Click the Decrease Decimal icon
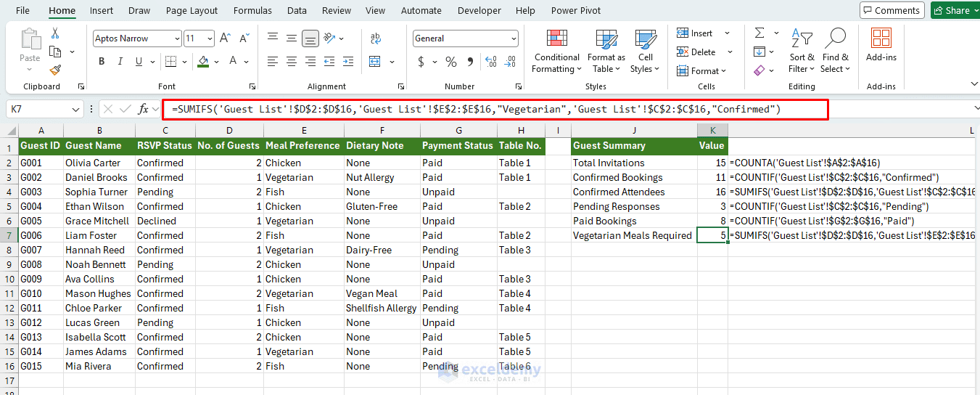 [x=508, y=62]
